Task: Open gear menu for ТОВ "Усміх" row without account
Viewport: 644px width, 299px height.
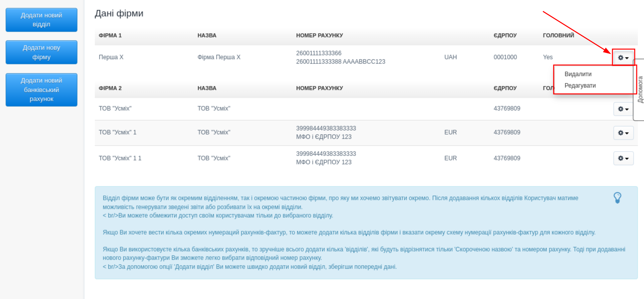Action: tap(623, 109)
